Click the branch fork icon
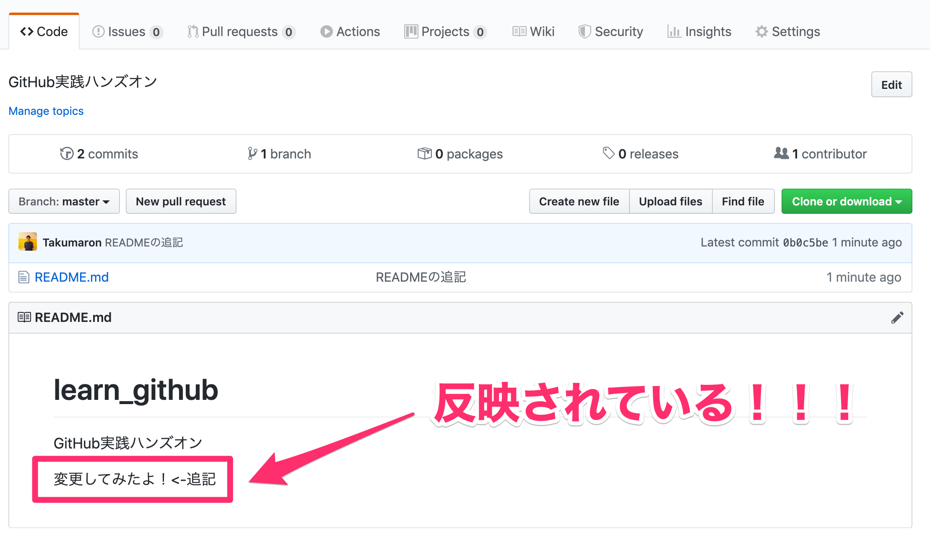This screenshot has width=930, height=560. [252, 153]
